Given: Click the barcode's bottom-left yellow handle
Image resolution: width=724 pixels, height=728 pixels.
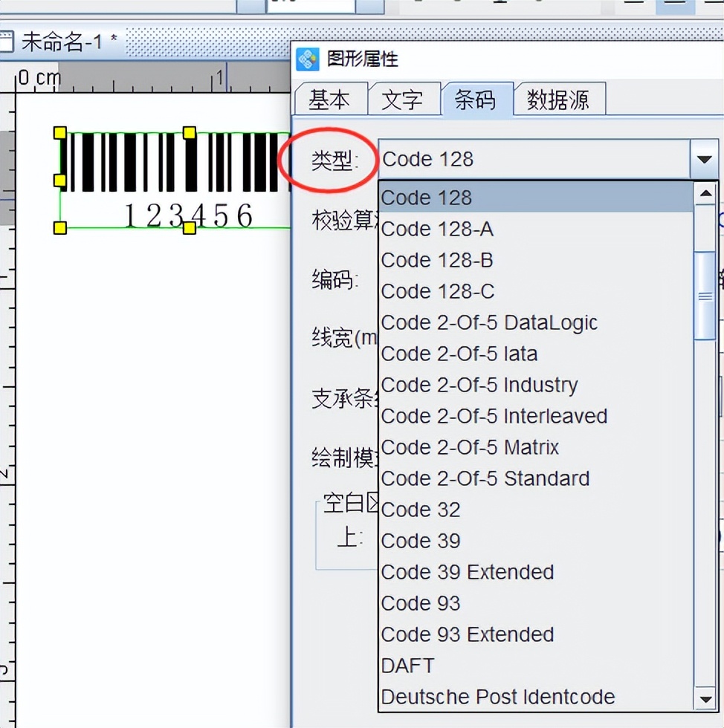Looking at the screenshot, I should tap(60, 227).
